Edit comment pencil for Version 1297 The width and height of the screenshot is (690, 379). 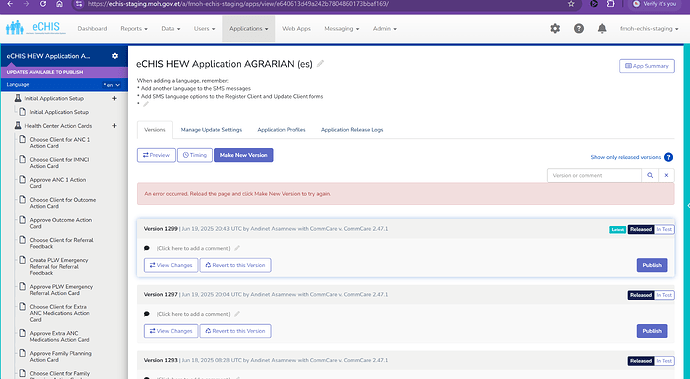(x=237, y=314)
